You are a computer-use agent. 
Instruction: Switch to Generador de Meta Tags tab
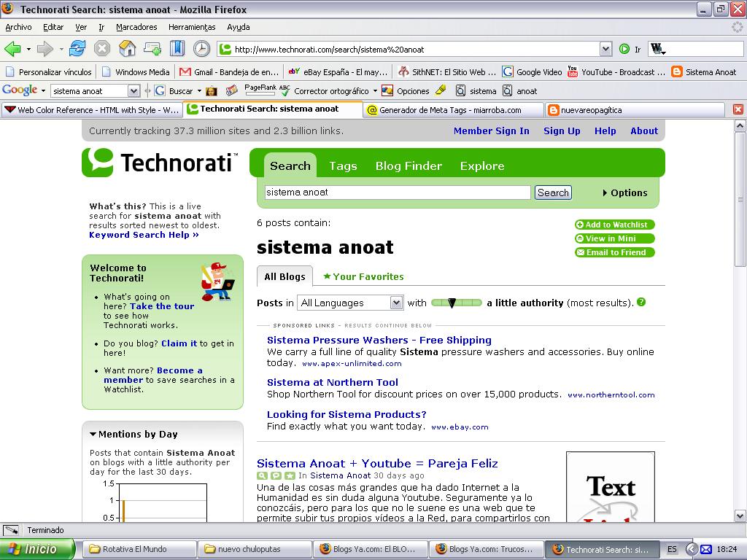454,110
